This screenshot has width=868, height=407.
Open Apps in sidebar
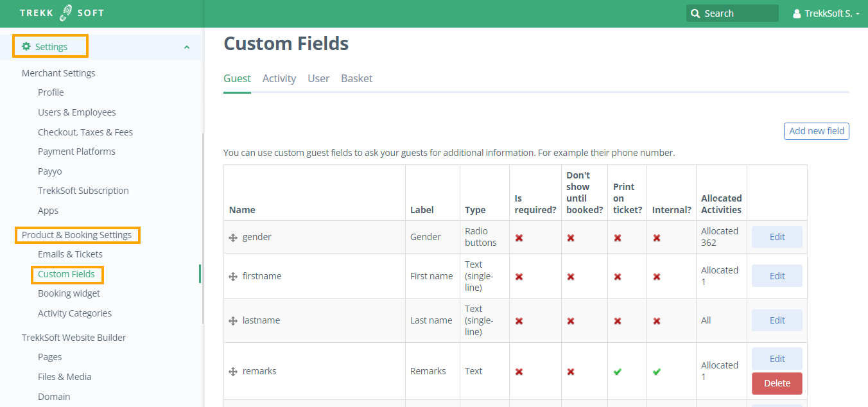48,211
